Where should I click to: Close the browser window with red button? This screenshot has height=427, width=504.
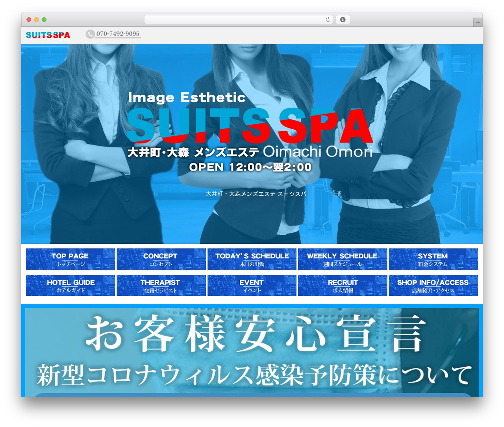click(29, 20)
